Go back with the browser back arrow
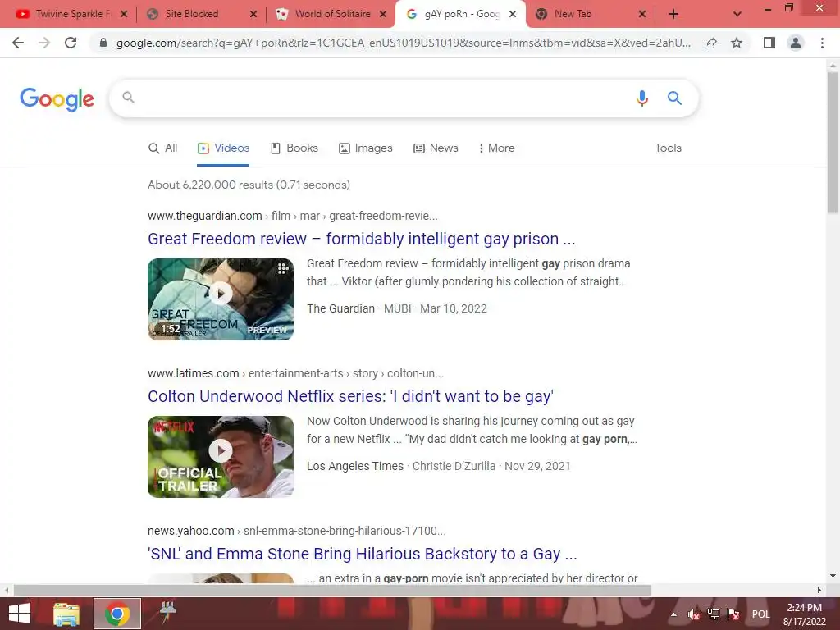The width and height of the screenshot is (840, 630). (x=18, y=43)
